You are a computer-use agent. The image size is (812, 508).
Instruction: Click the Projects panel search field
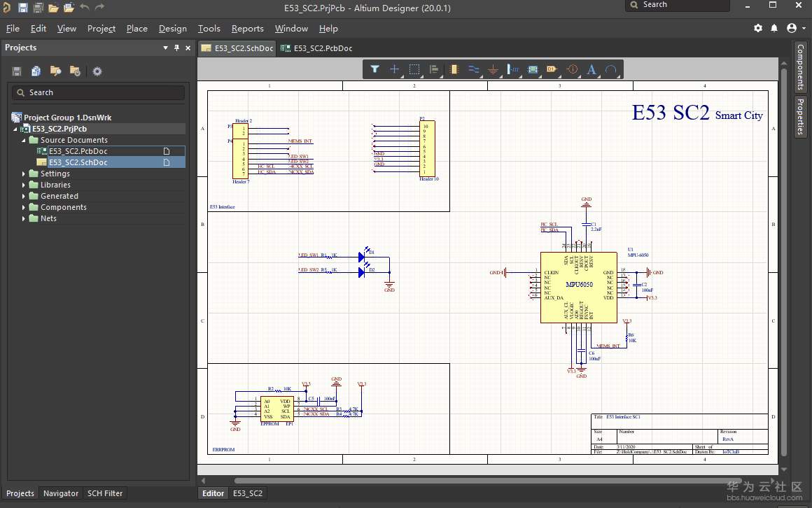98,92
